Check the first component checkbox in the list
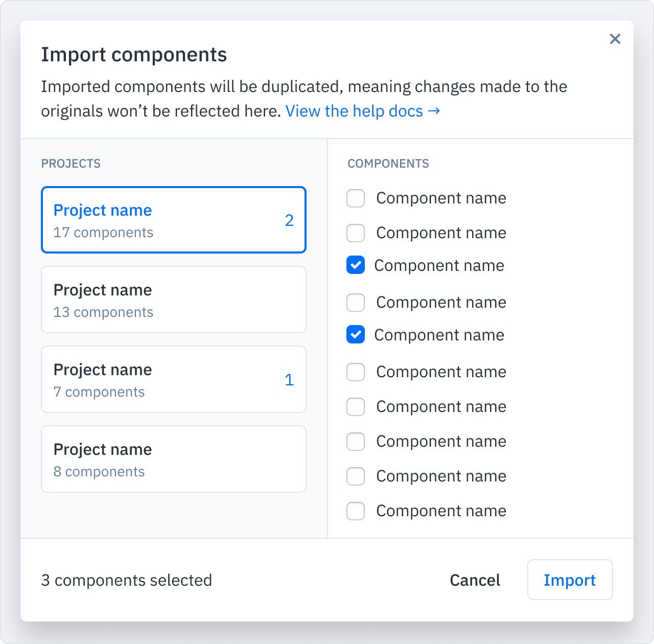The image size is (654, 644). (355, 198)
